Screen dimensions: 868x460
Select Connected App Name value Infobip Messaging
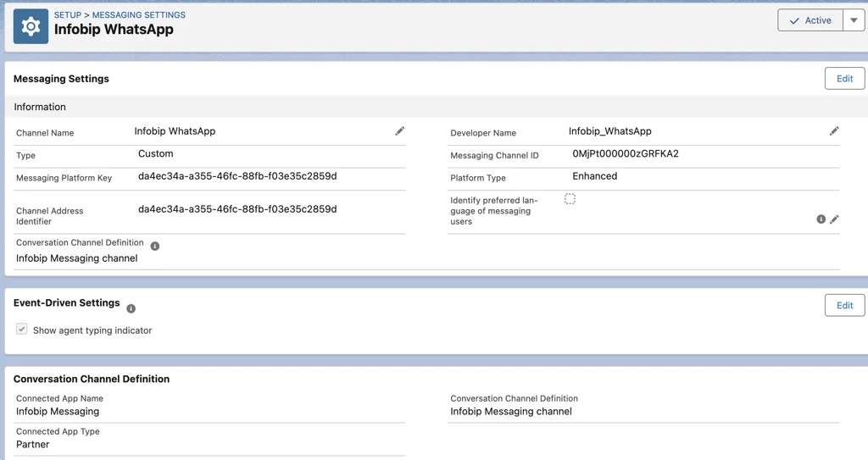pyautogui.click(x=58, y=411)
